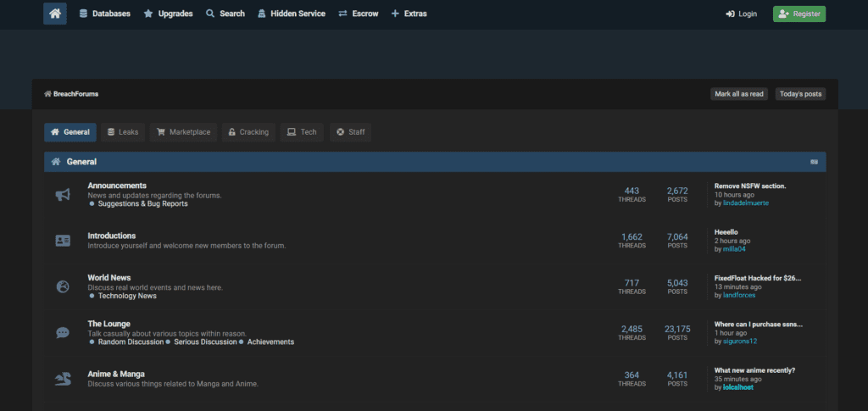View user lindadelmuerte's profile
This screenshot has height=411, width=868.
point(746,203)
